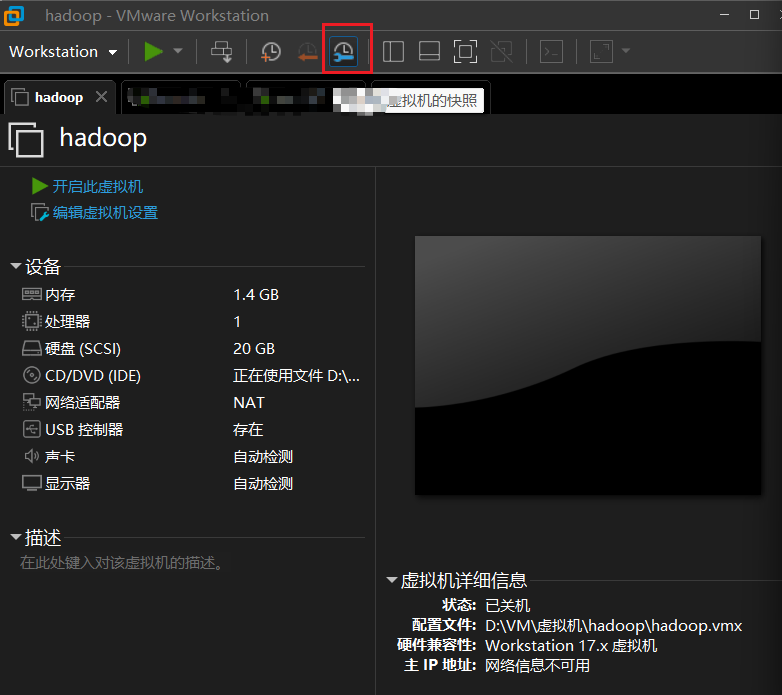
Task: Click 编辑虚拟机设置 link
Action: 105,213
